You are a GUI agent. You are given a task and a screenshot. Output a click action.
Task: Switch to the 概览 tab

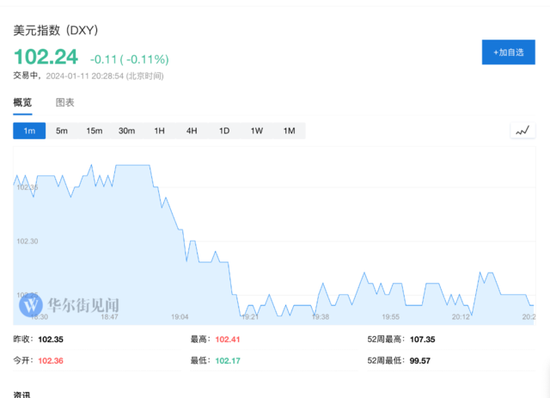point(22,102)
